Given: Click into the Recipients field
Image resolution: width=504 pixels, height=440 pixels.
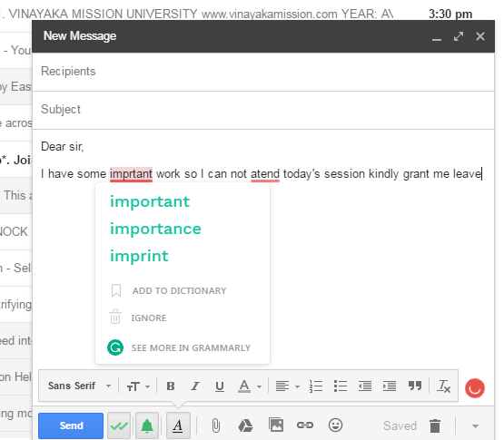Looking at the screenshot, I should pyautogui.click(x=263, y=72).
